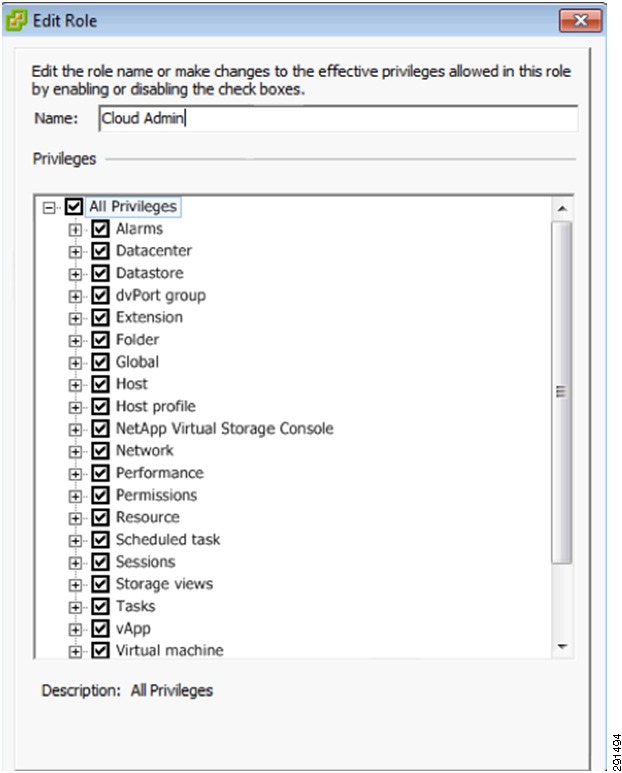Toggle the Host profile checkbox
Screen dimensions: 622x773
tap(101, 406)
